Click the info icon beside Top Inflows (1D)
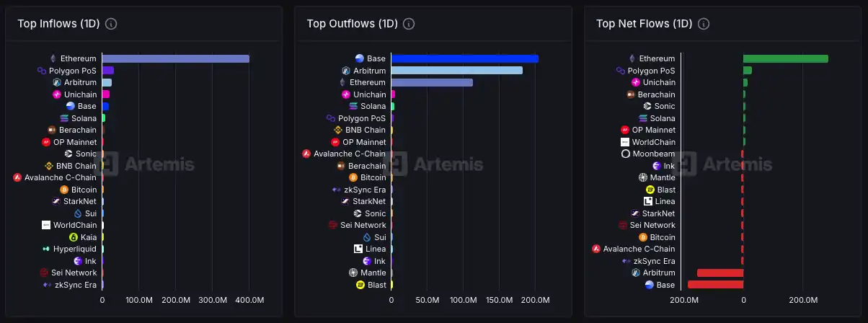 click(x=111, y=24)
